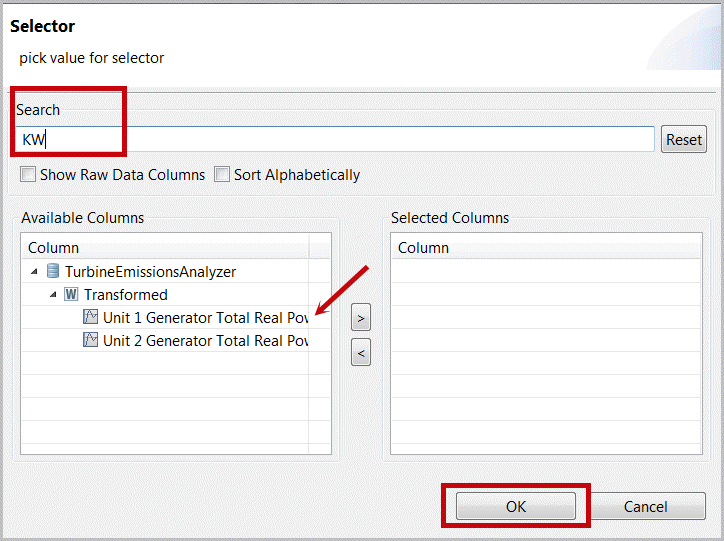Toggle the Sort Alphabetically checkbox
This screenshot has height=541, width=724.
[x=222, y=175]
